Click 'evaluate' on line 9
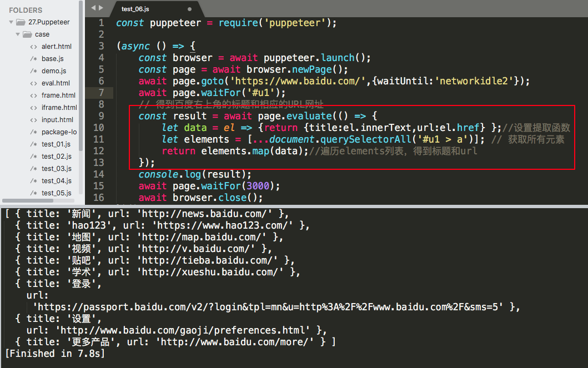This screenshot has height=368, width=588. 309,116
